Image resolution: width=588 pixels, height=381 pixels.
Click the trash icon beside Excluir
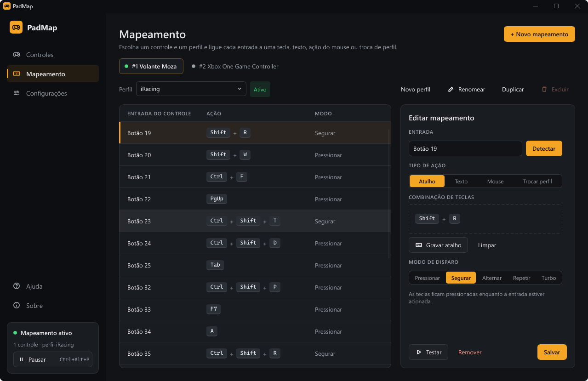[544, 90]
